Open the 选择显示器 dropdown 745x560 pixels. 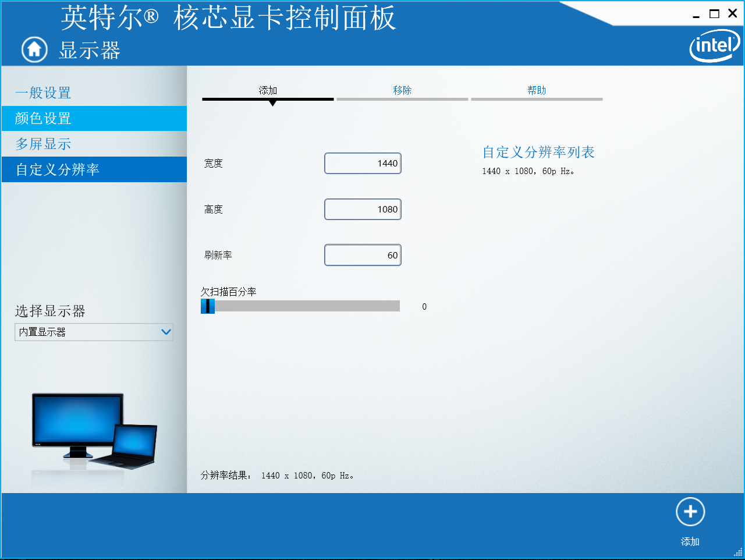[94, 332]
